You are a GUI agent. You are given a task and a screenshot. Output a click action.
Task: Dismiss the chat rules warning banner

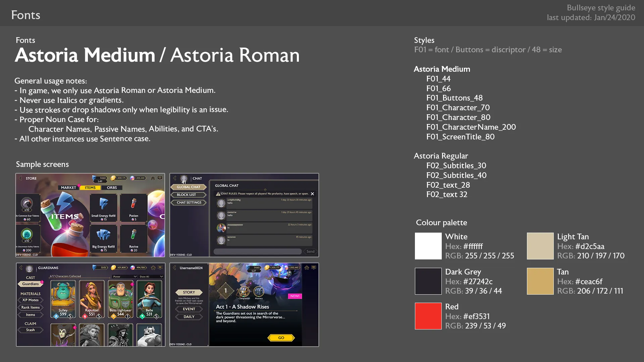click(312, 194)
